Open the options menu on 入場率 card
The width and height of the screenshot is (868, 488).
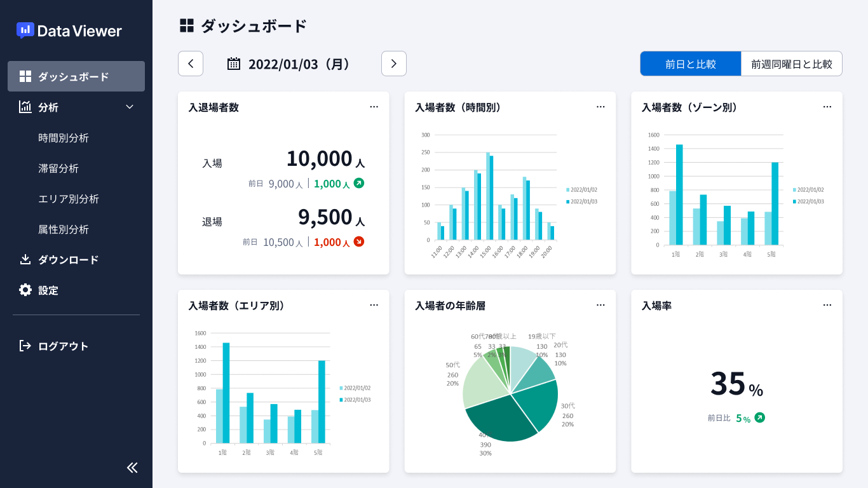827,305
